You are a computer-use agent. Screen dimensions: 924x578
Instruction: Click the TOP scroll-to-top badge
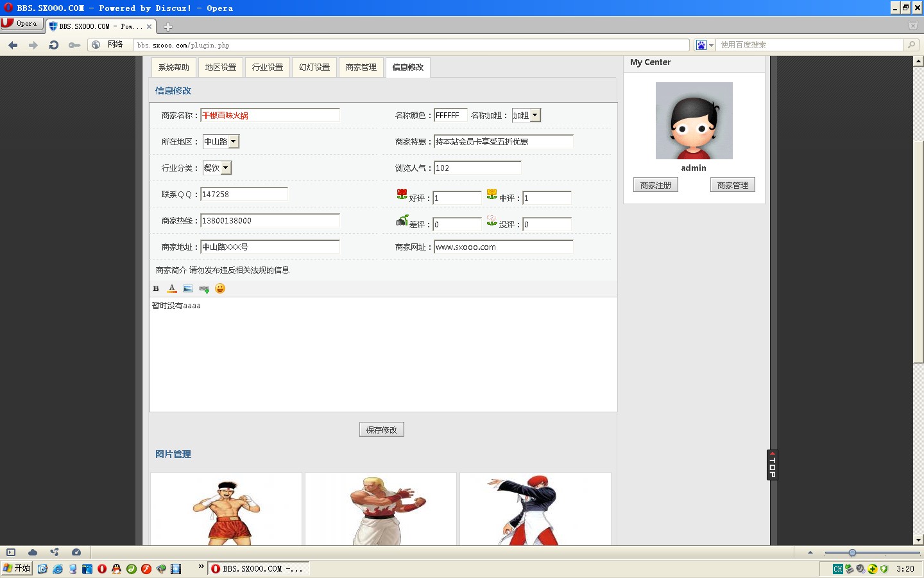[773, 464]
